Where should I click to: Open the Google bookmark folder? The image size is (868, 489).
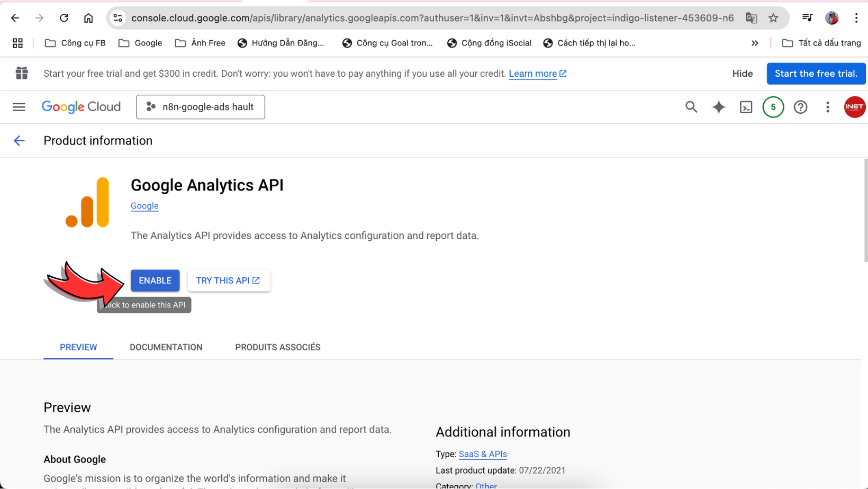pyautogui.click(x=140, y=43)
